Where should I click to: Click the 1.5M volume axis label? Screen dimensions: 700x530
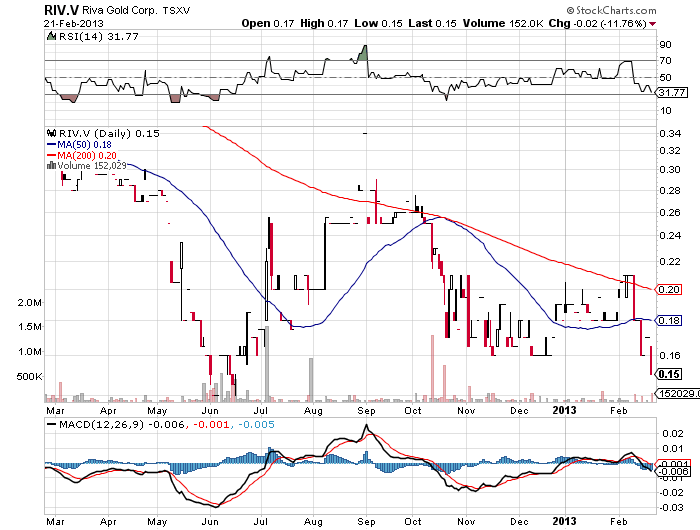click(x=29, y=326)
